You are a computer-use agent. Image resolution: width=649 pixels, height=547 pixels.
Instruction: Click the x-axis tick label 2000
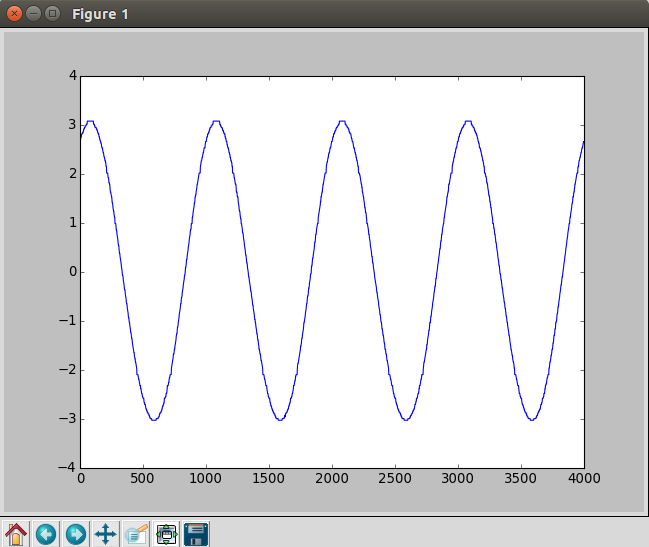coord(332,479)
